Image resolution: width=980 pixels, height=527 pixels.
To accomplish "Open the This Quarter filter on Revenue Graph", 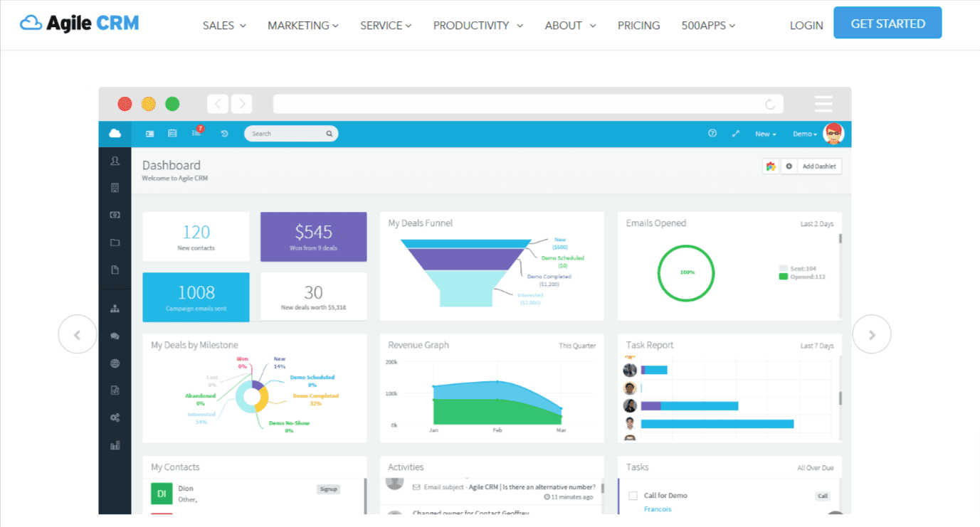I will (x=577, y=346).
